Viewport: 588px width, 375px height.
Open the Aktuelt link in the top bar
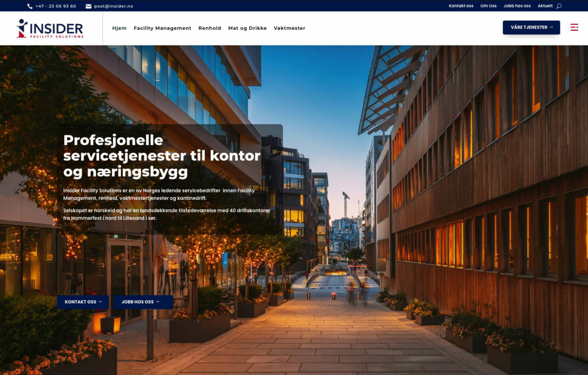coord(545,6)
